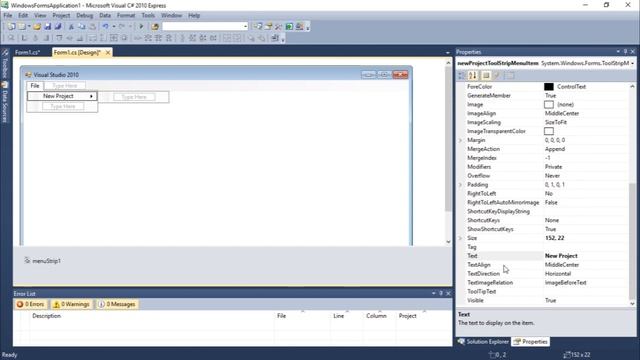
Task: Sort Error List by Line column
Action: pos(338,316)
